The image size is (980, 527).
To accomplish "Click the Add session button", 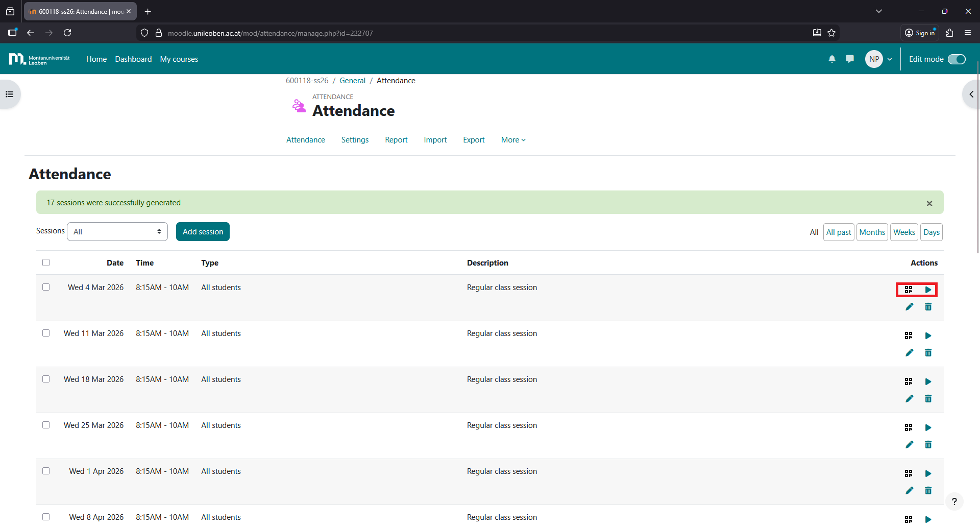I will click(x=203, y=232).
